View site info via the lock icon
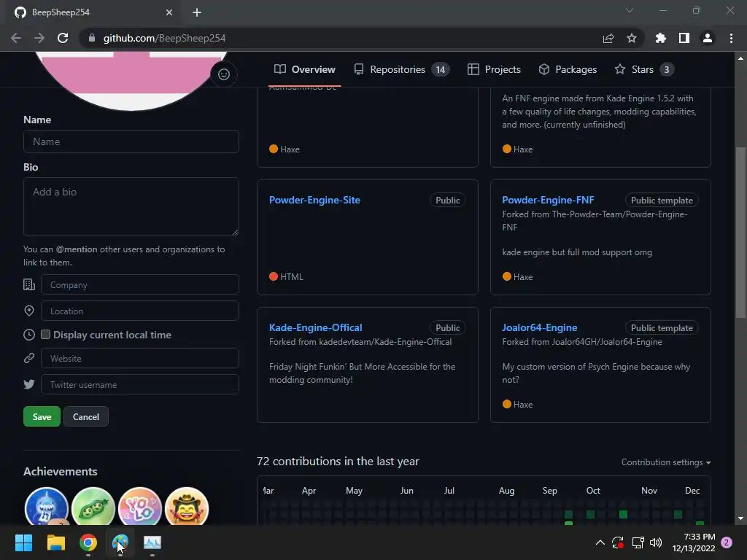 (x=92, y=38)
